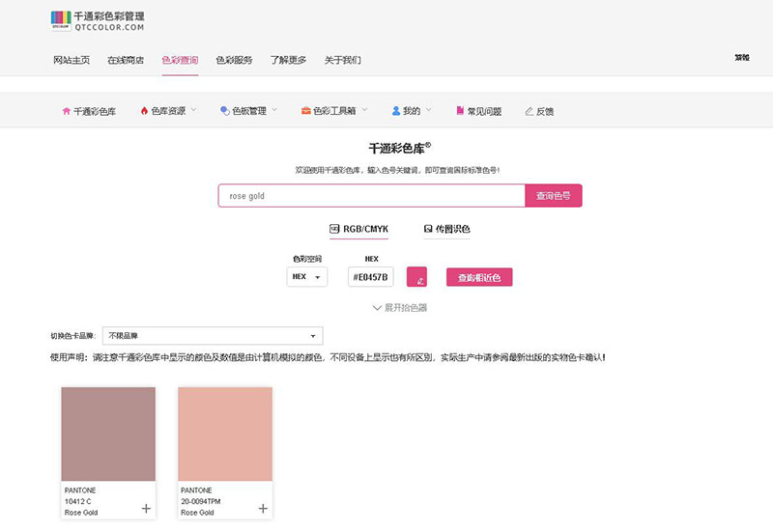Open 千通彩色库 via the home icon
Image resolution: width=773 pixels, height=532 pixels.
[67, 111]
